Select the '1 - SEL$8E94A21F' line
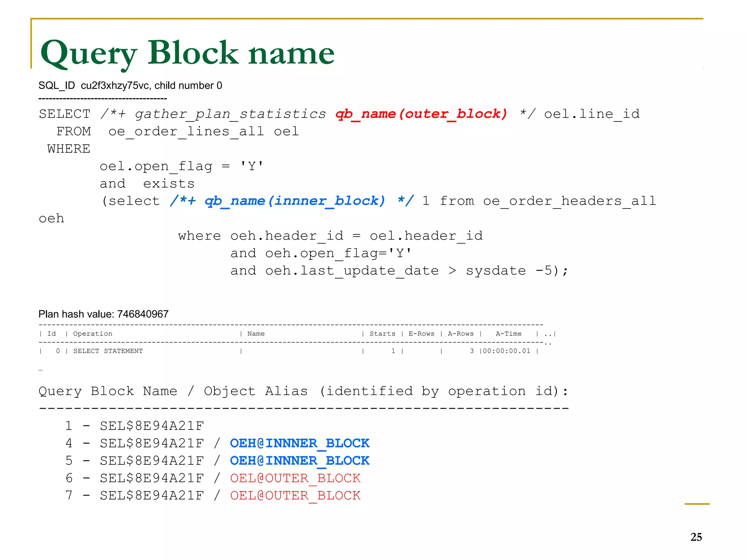This screenshot has width=747, height=560. [x=134, y=426]
